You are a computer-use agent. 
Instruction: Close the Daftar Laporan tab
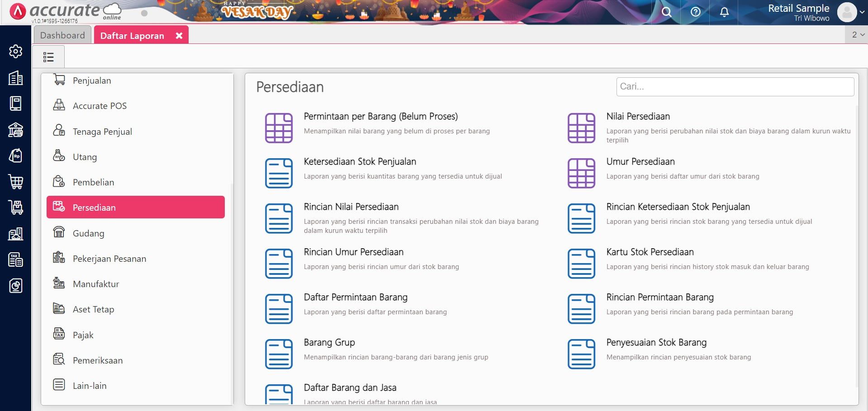click(179, 36)
